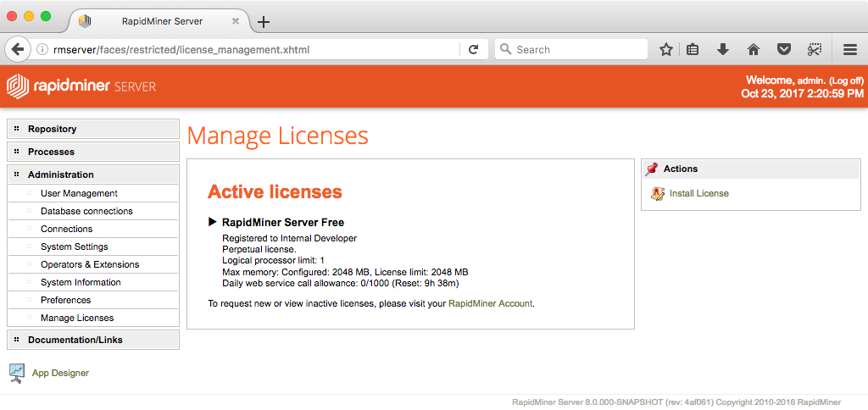Reload the page with the refresh icon
The width and height of the screenshot is (868, 410).
coord(474,50)
